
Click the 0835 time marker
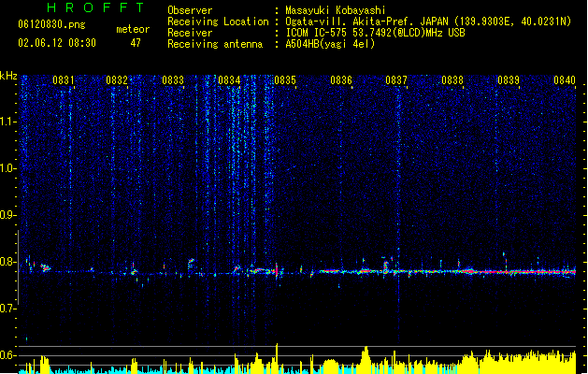click(x=285, y=80)
